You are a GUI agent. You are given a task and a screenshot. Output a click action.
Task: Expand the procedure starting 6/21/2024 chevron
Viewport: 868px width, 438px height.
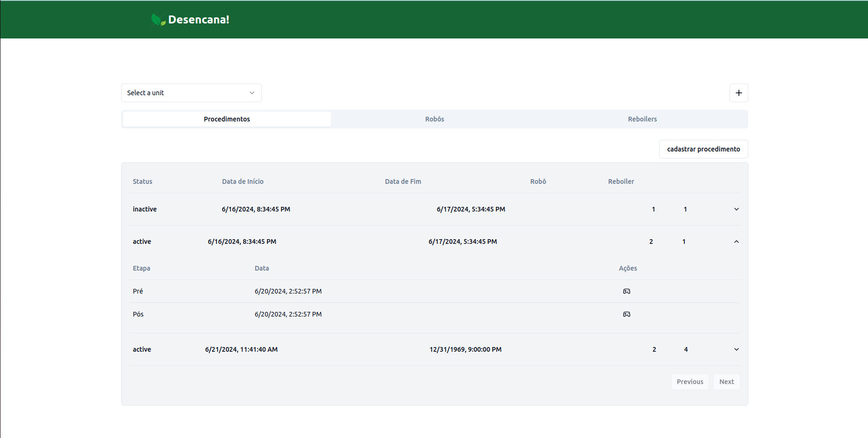pyautogui.click(x=736, y=349)
